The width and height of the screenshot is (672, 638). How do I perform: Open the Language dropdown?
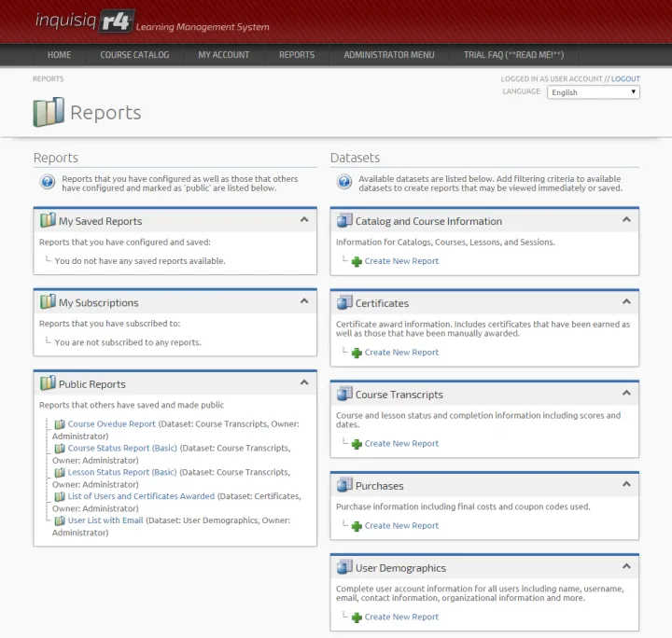[594, 92]
